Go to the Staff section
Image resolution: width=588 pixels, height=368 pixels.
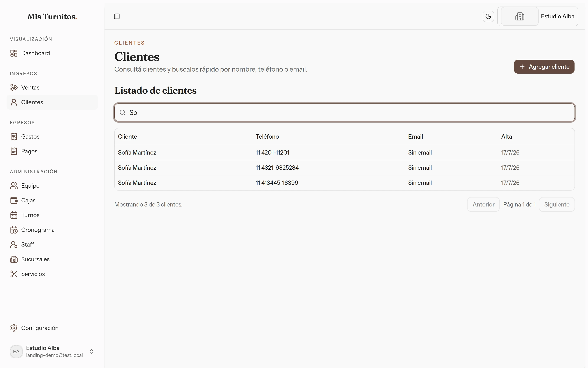click(52, 245)
